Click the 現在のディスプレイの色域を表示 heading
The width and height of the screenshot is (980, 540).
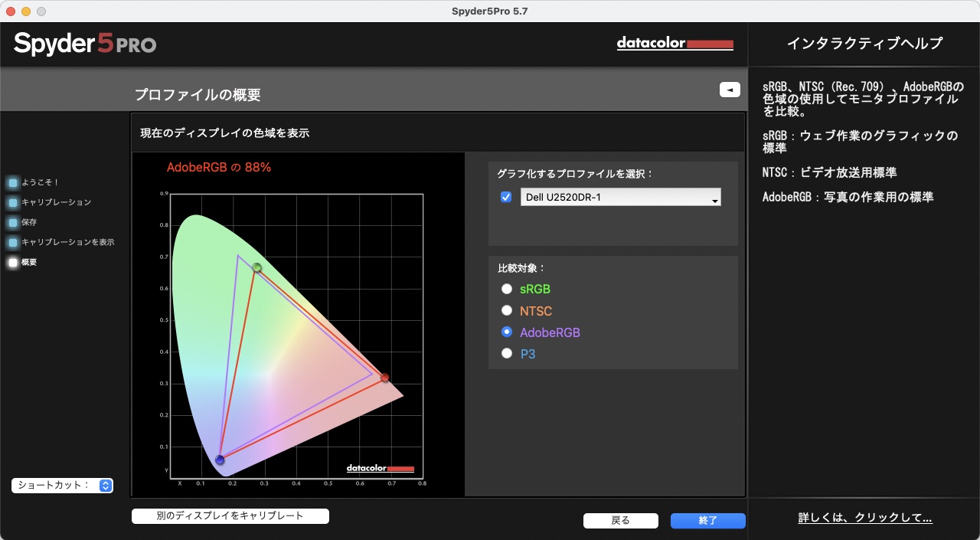click(225, 133)
